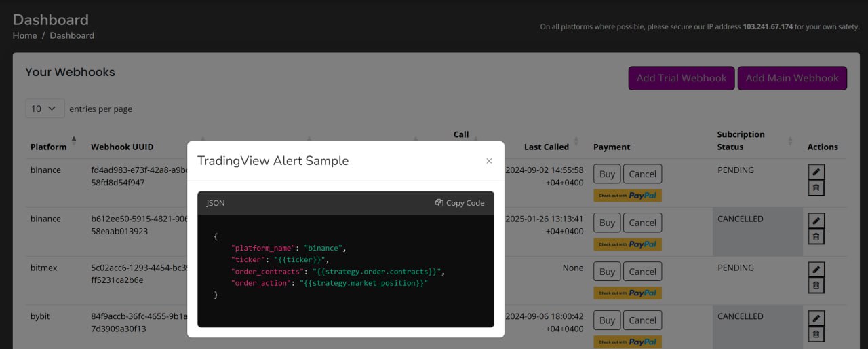Add a trial webhook

(682, 78)
